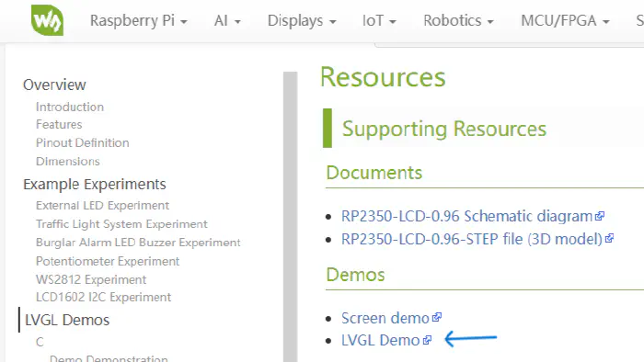This screenshot has height=362, width=644.
Task: Open Pinout Definition section link
Action: coord(82,142)
